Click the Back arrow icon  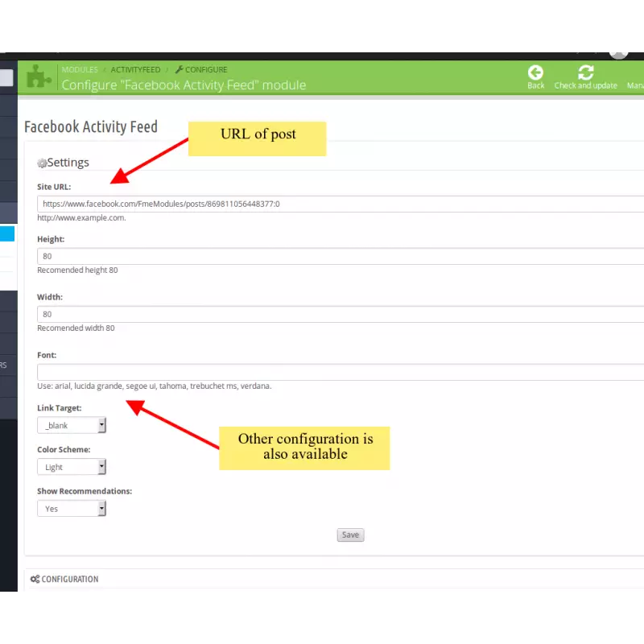535,72
